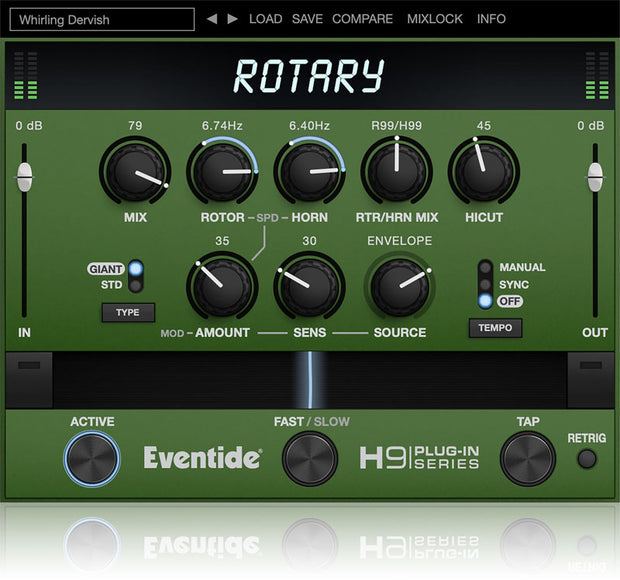This screenshot has width=620, height=580.
Task: Click the HICUT knob
Action: 484,171
